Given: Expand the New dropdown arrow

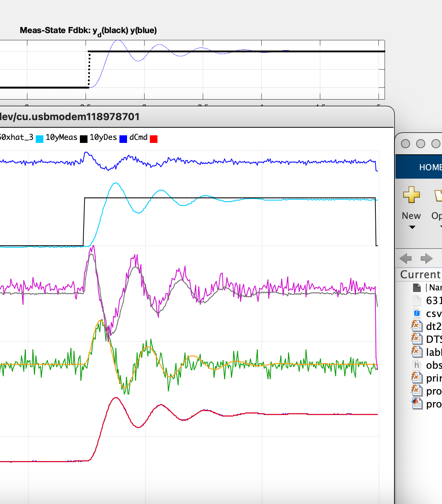Looking at the screenshot, I should pyautogui.click(x=412, y=227).
